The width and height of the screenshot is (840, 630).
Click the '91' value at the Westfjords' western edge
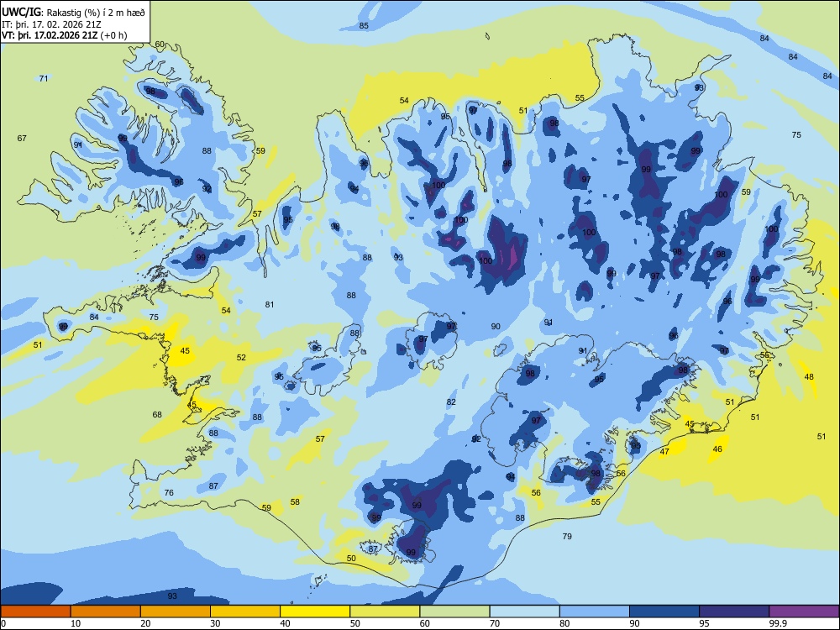point(78,144)
